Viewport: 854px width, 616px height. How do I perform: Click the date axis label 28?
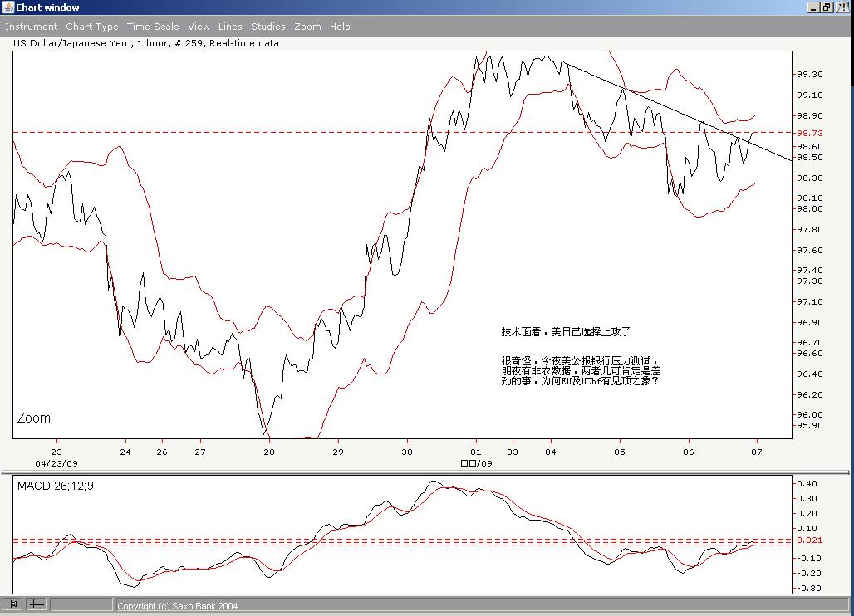[269, 452]
